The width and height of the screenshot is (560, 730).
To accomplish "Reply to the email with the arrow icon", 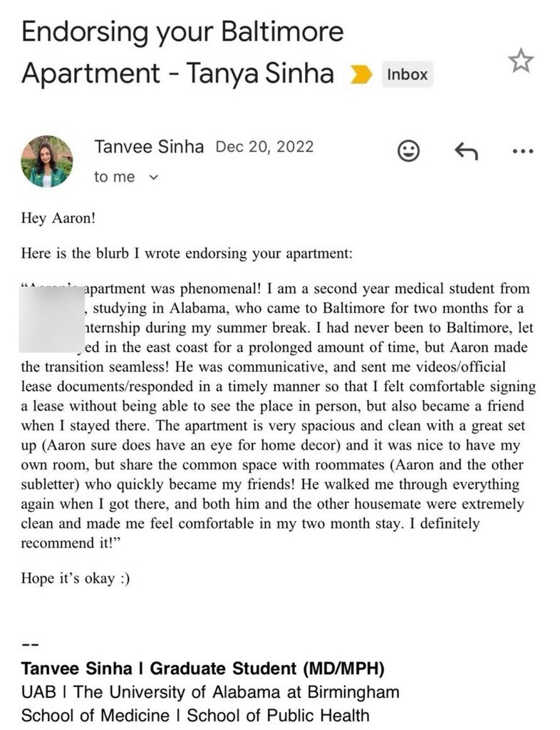I will (465, 150).
